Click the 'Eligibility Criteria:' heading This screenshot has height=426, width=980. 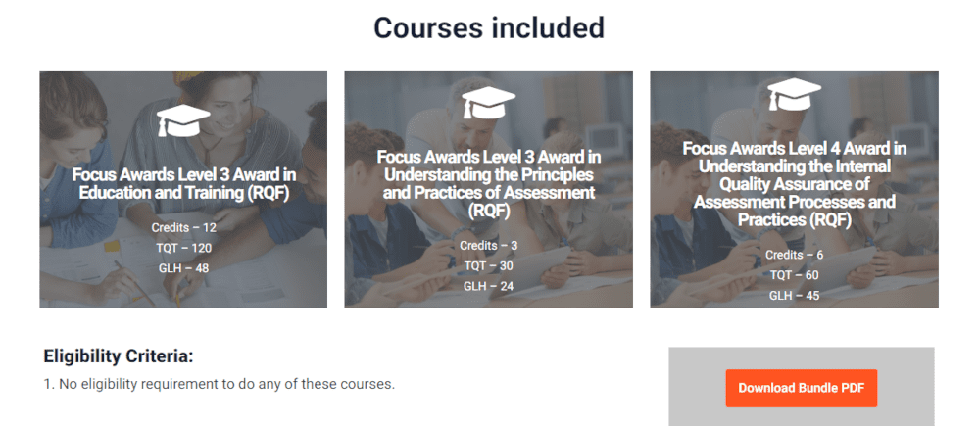click(119, 356)
